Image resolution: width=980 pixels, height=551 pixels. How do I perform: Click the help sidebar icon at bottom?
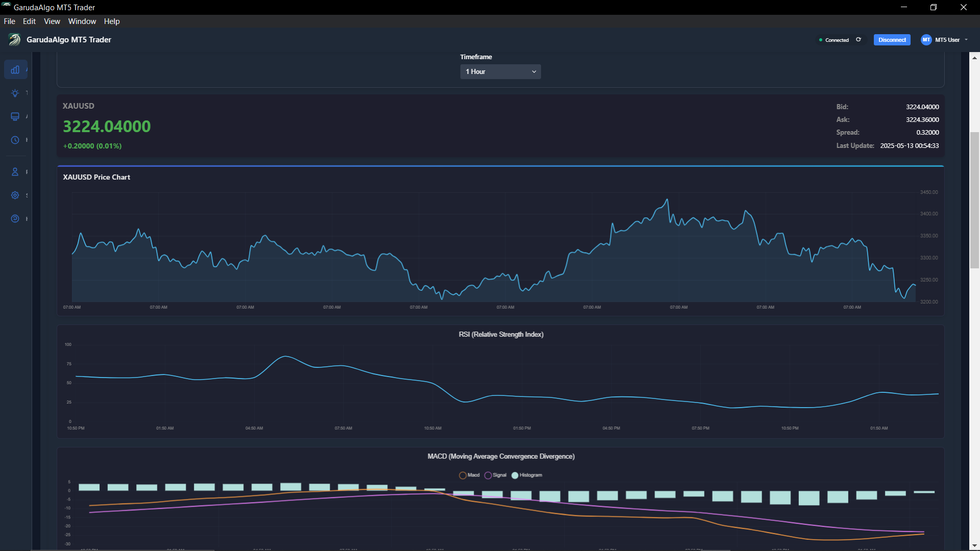[15, 219]
